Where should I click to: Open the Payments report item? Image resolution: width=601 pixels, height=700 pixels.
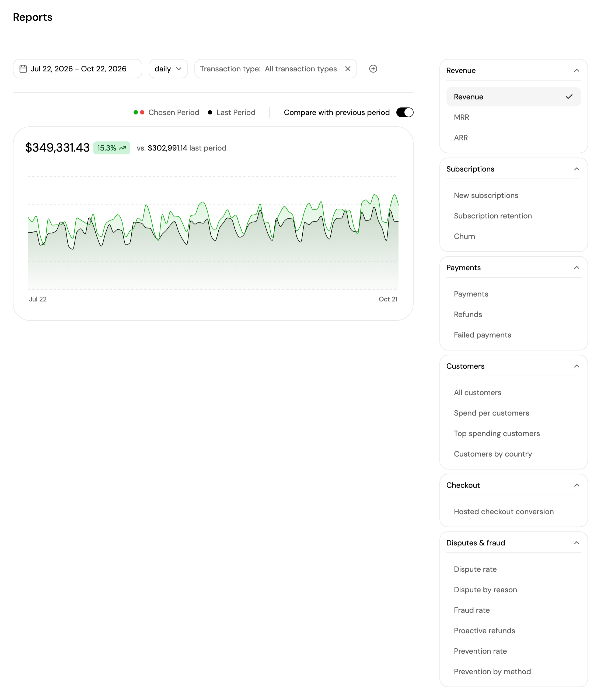click(x=513, y=294)
